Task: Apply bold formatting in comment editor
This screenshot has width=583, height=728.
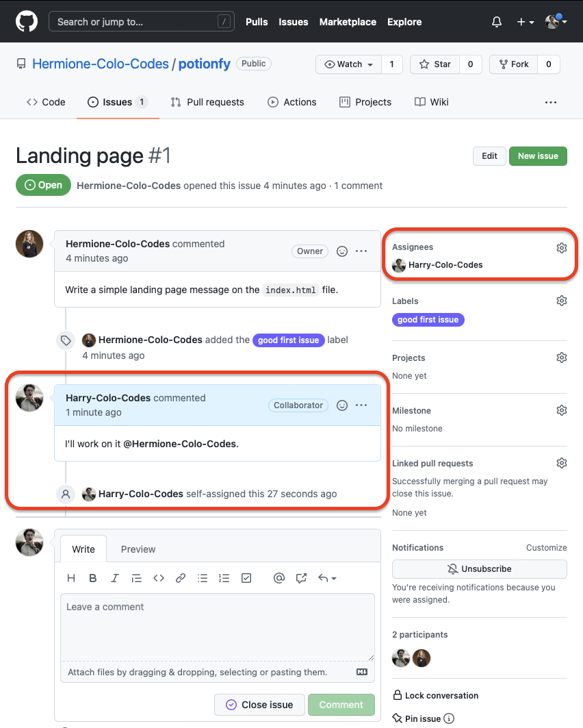Action: (93, 578)
